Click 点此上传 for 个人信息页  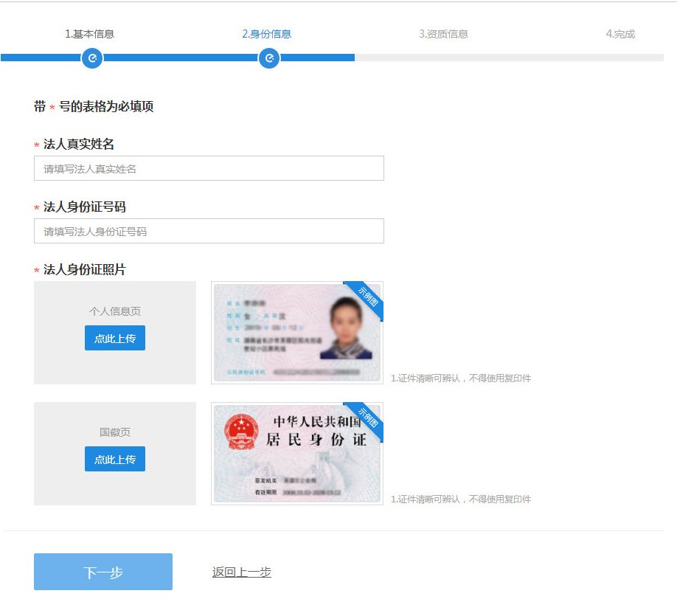tap(114, 338)
